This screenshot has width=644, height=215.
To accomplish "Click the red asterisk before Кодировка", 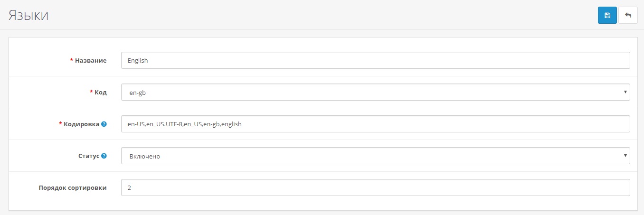I will point(60,124).
